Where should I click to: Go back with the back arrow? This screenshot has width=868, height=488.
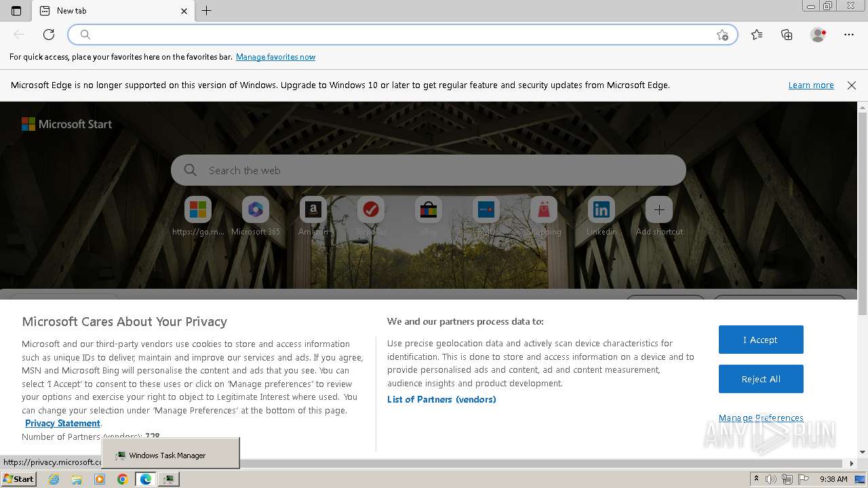20,35
